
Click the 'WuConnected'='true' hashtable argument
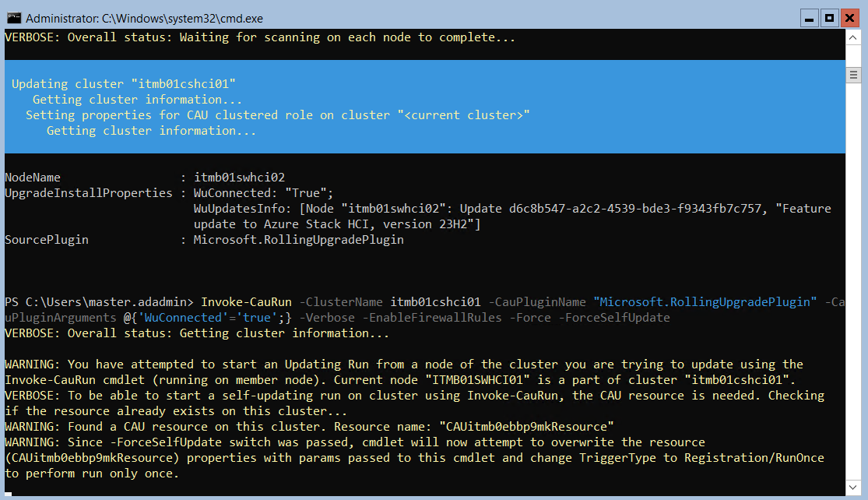pos(208,317)
